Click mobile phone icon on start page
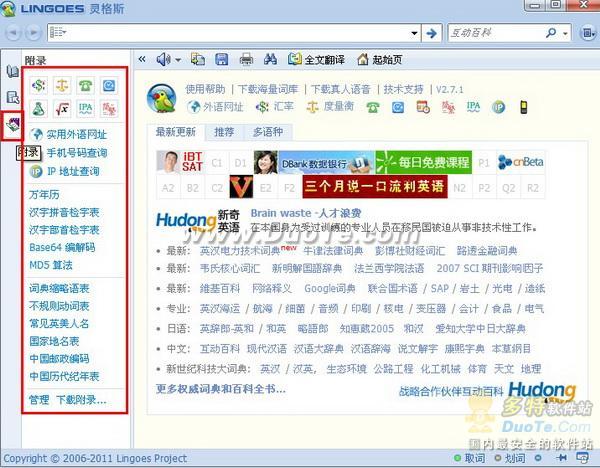 click(524, 107)
